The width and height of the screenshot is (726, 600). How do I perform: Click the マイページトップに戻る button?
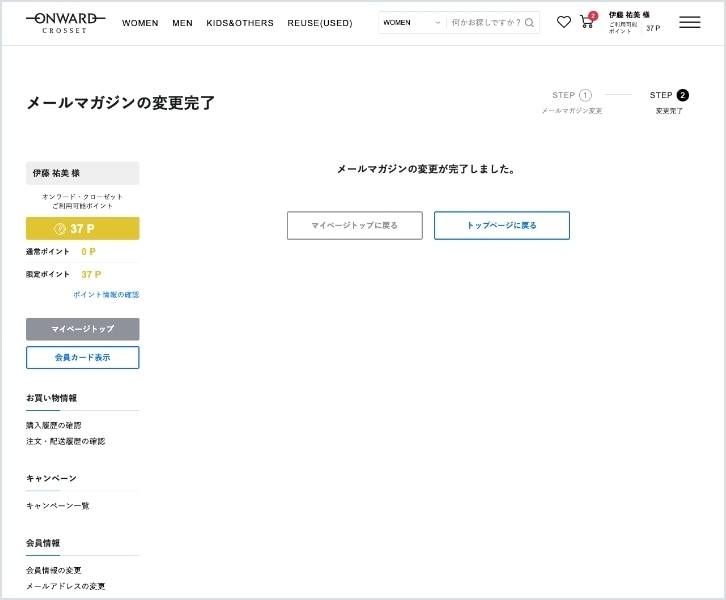[x=355, y=226]
